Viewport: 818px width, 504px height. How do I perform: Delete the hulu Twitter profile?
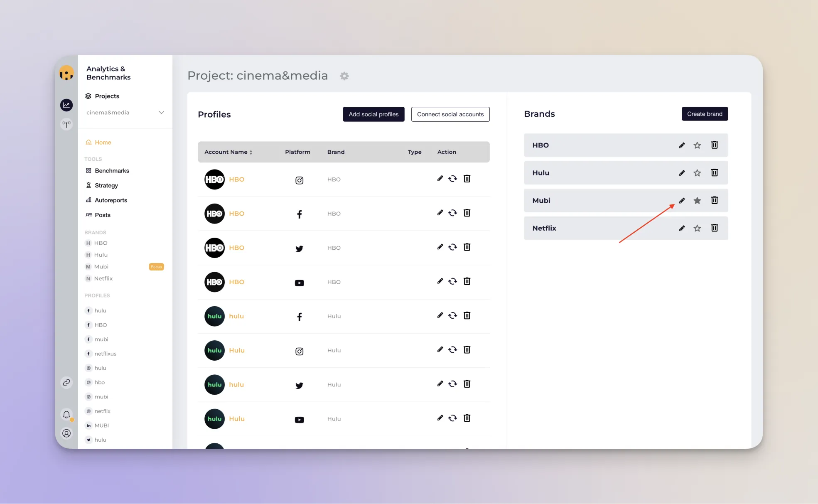pyautogui.click(x=467, y=384)
